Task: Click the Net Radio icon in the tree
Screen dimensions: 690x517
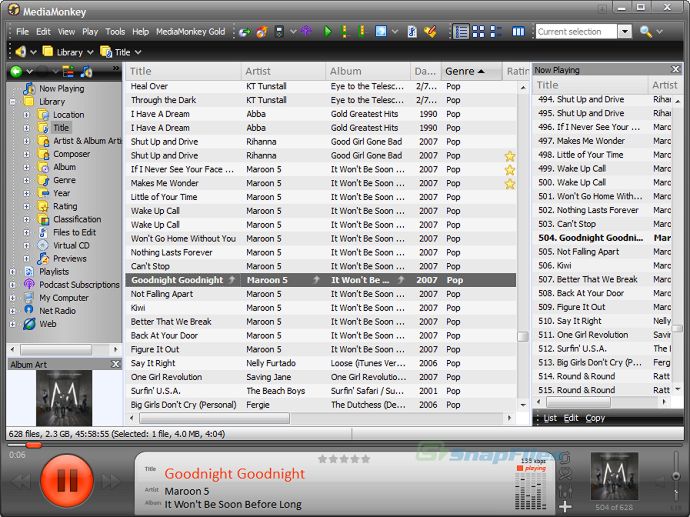Action: coord(29,310)
